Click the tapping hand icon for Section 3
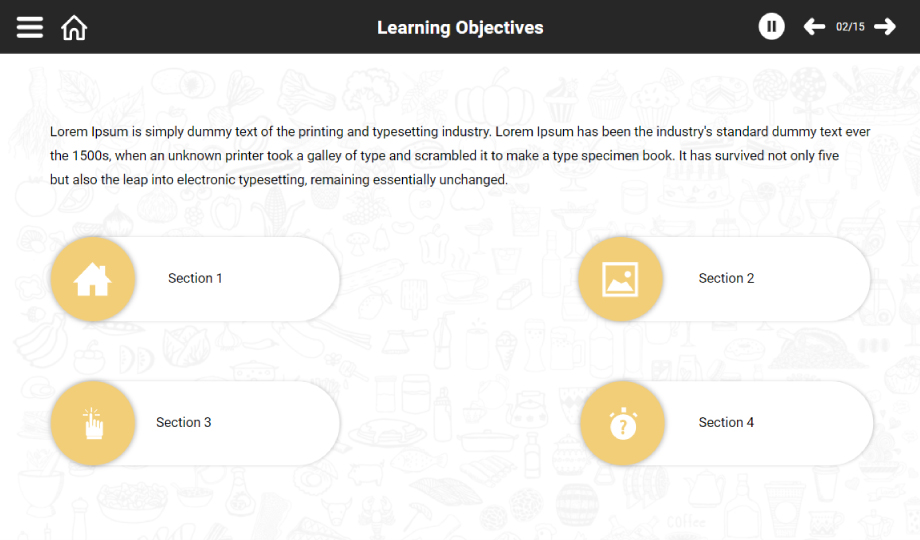 point(93,423)
